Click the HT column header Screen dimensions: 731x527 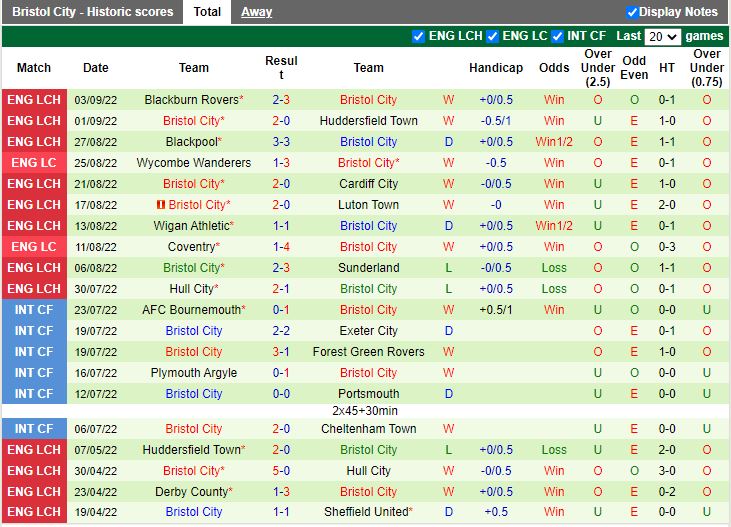[667, 68]
